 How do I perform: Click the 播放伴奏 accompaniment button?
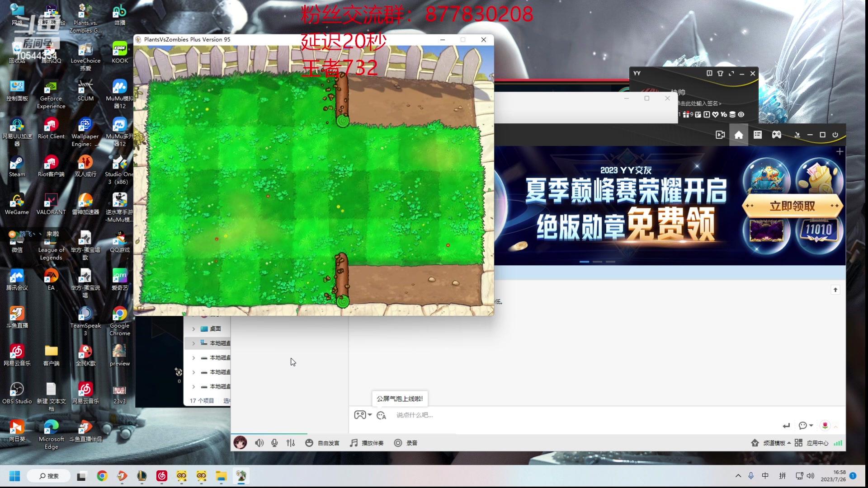click(x=367, y=443)
